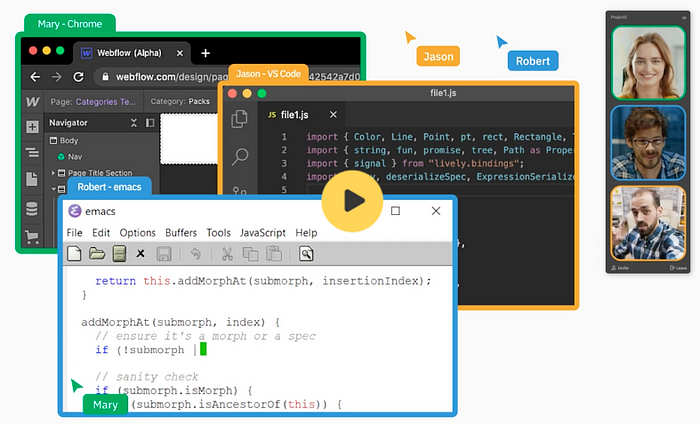Open the emacs Edit menu
The image size is (700, 424).
point(101,233)
